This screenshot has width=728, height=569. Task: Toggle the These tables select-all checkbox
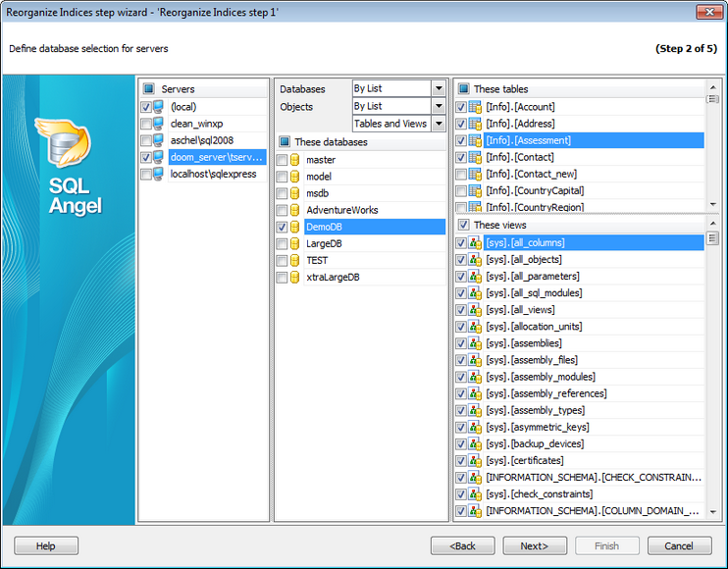[463, 88]
